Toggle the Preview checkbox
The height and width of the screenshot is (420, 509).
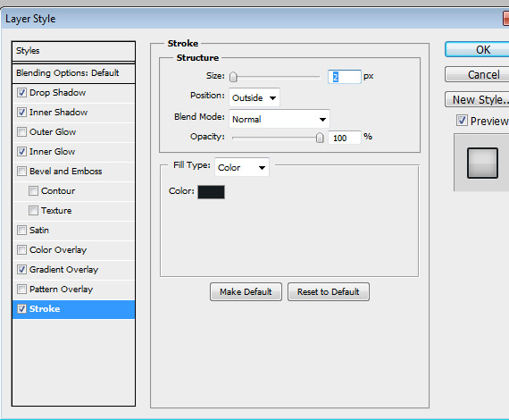tap(462, 121)
